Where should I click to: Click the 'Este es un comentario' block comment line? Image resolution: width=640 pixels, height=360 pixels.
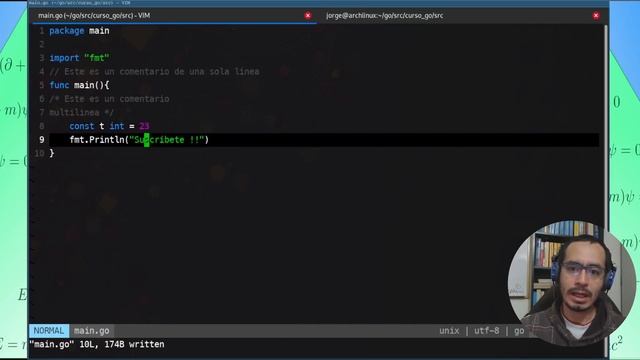tap(109, 99)
